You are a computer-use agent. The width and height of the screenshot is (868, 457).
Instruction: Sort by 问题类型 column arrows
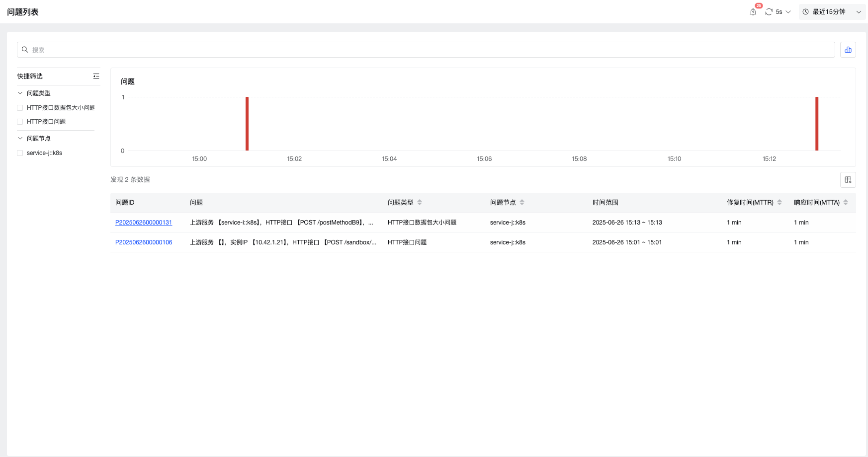(420, 203)
